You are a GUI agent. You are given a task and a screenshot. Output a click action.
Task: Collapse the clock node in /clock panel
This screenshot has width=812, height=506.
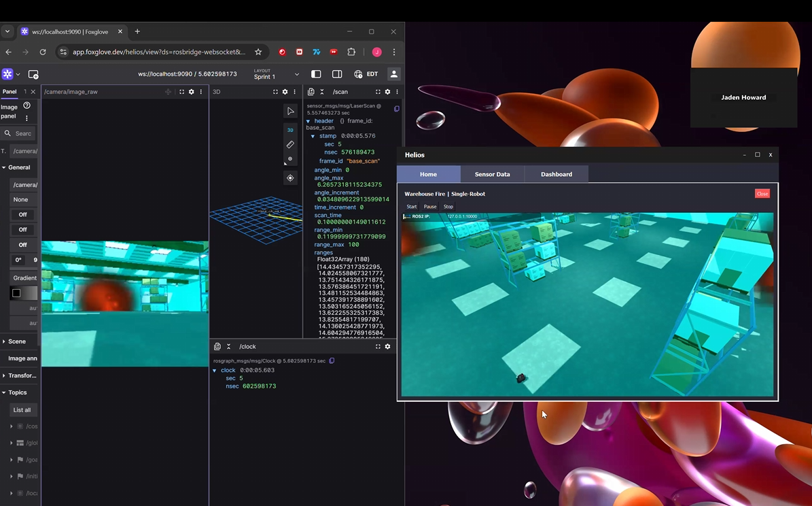click(215, 371)
